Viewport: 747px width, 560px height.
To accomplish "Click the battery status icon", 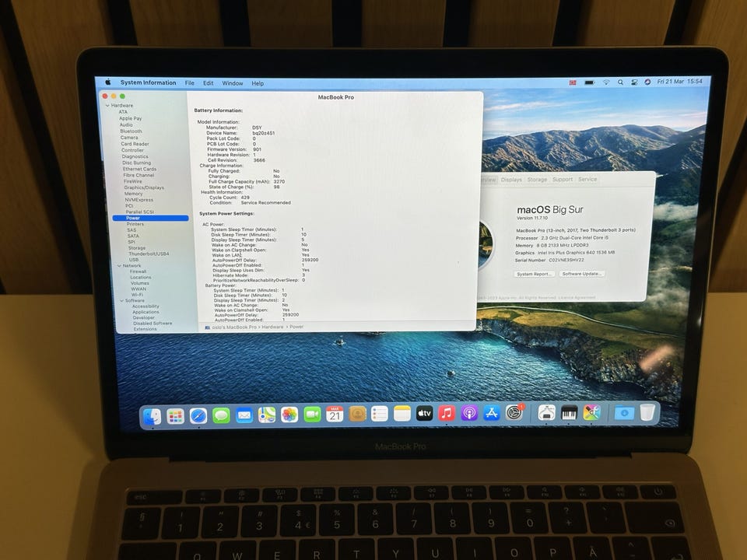I will (589, 82).
